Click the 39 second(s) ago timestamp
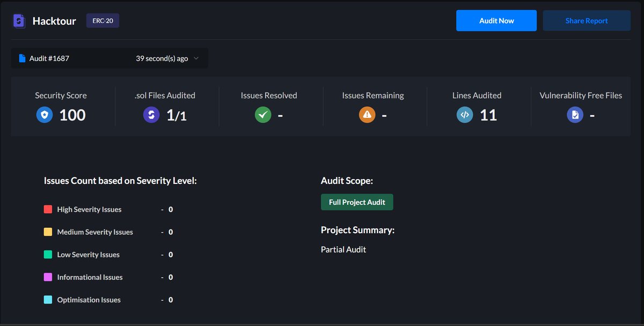The height and width of the screenshot is (326, 644). click(162, 58)
